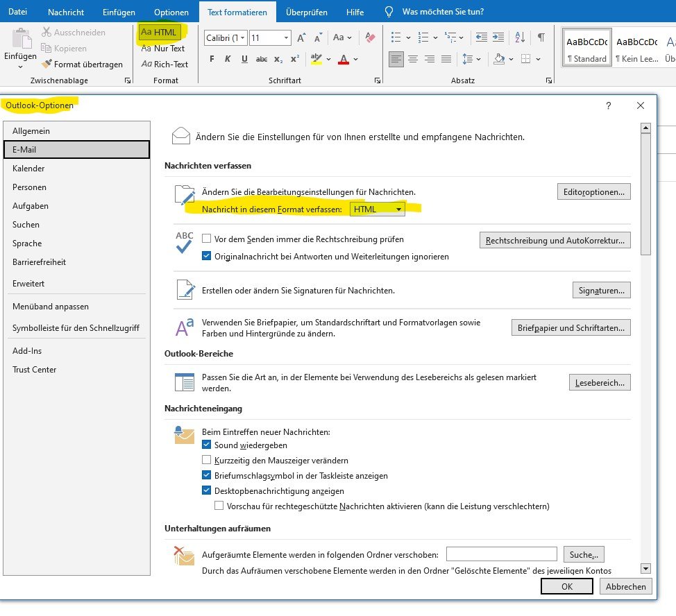
Task: Open dialog help question mark
Action: (608, 105)
